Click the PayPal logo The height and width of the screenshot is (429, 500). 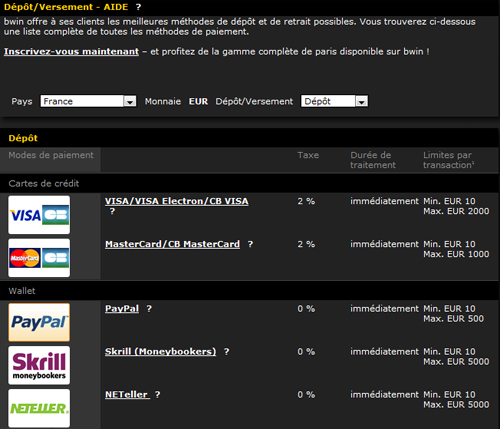click(x=39, y=322)
